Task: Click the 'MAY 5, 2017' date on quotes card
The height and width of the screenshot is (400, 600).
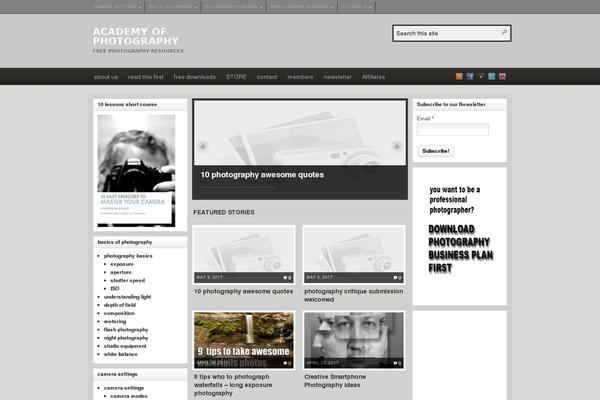Action: click(x=209, y=277)
